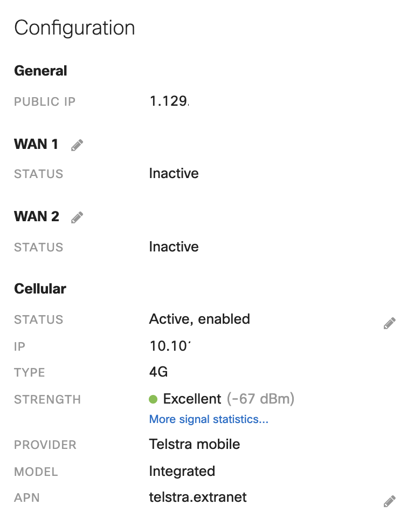Click the Cellular section header
This screenshot has height=532, width=414.
click(x=40, y=289)
